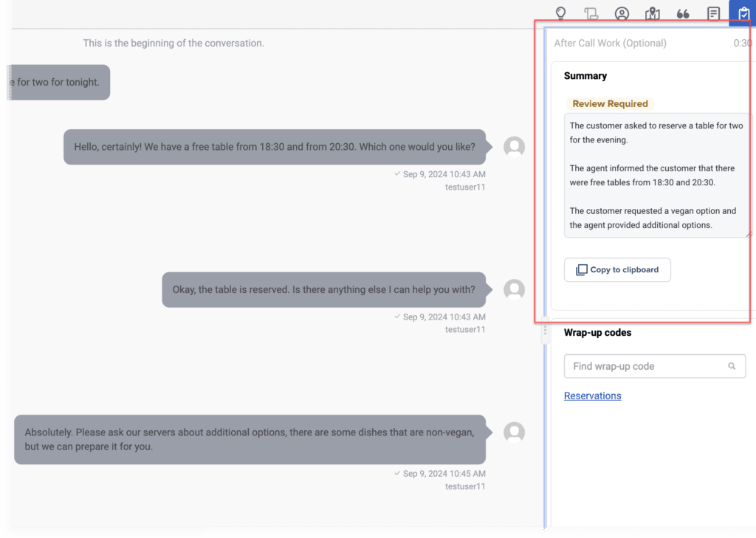This screenshot has height=538, width=756.
Task: Open the Reservations wrap-up code link
Action: coord(592,396)
